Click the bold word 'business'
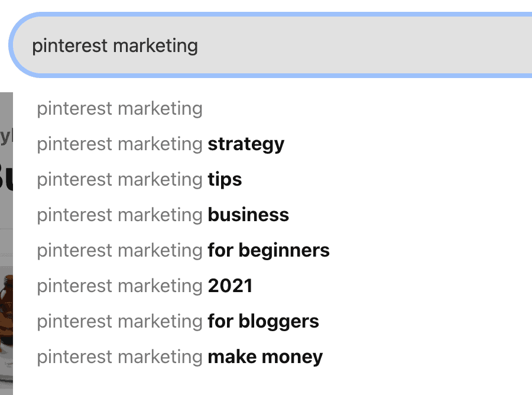532x395 pixels. [248, 215]
